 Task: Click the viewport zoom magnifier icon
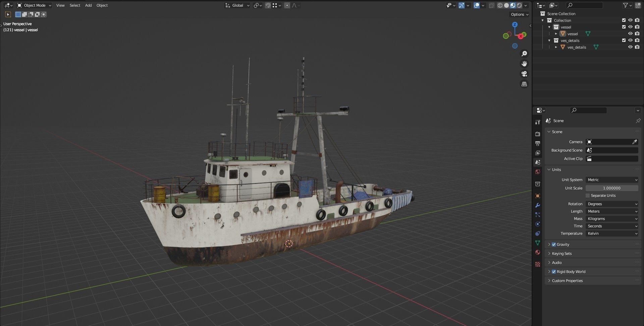524,54
